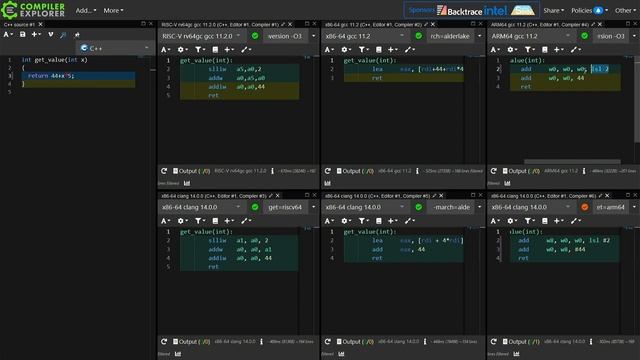Screen dimensions: 640x360
Task: Click the Sponsors label link
Action: tap(421, 10)
